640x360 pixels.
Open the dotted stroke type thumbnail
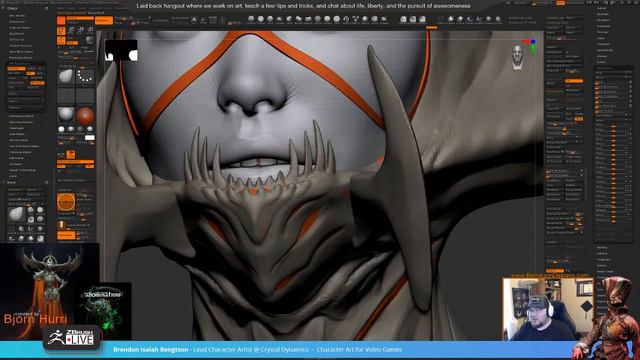pyautogui.click(x=85, y=76)
